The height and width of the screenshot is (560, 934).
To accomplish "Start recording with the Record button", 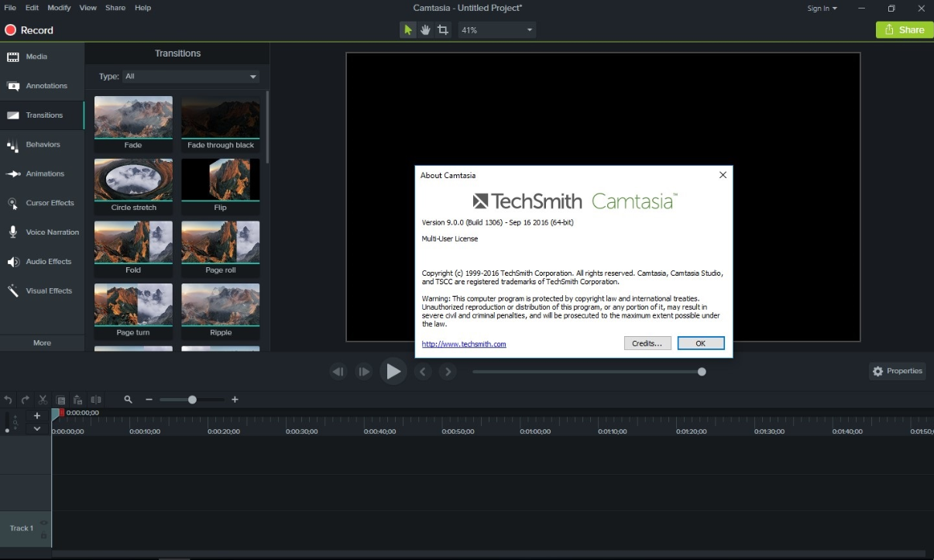I will pos(29,30).
